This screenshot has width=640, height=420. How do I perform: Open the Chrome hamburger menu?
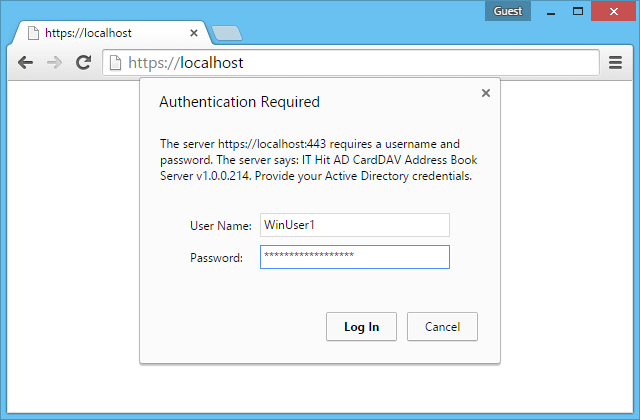click(615, 62)
